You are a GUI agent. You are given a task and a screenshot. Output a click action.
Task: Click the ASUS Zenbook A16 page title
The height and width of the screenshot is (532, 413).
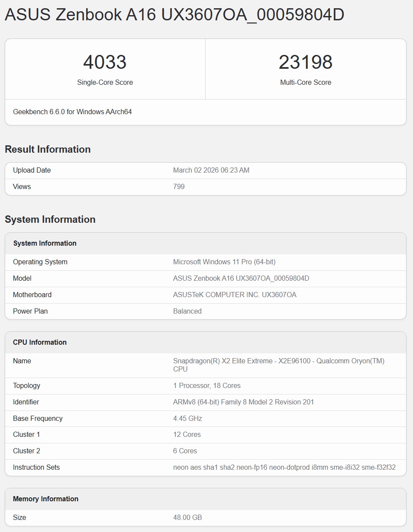point(174,15)
